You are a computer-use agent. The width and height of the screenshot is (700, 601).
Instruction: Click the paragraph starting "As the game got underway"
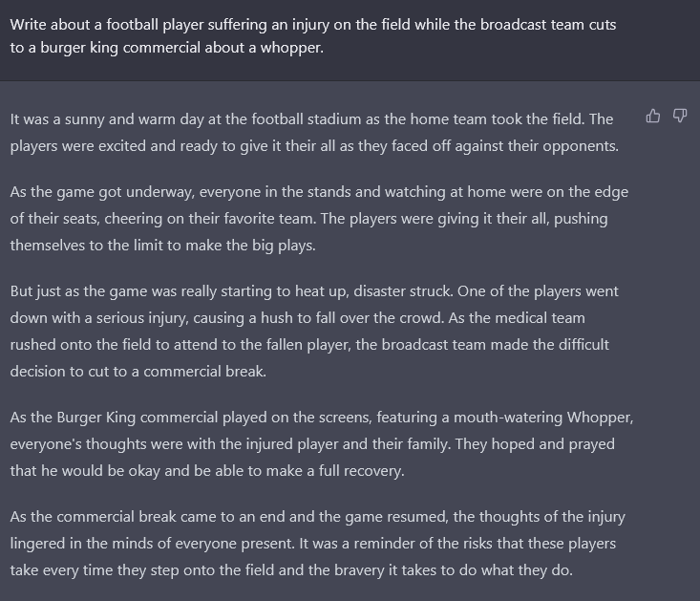click(319, 219)
